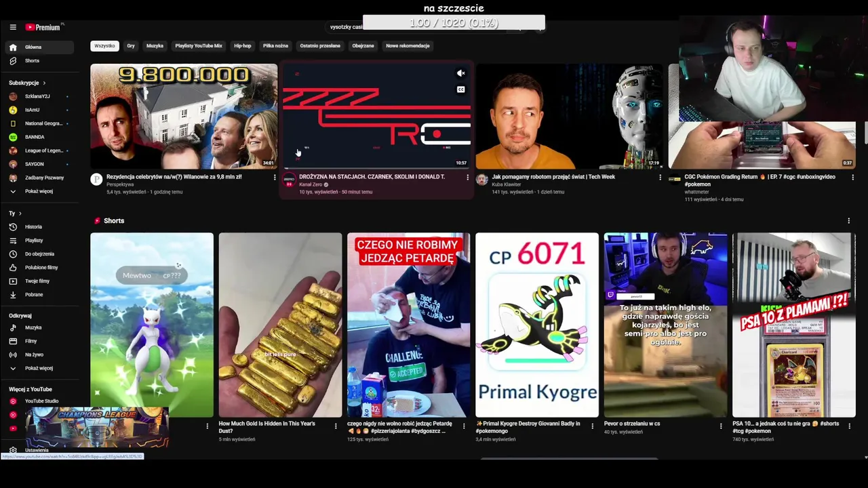Viewport: 868px width, 488px height.
Task: Click Kuba Klawiter channel avatar
Action: (481, 180)
